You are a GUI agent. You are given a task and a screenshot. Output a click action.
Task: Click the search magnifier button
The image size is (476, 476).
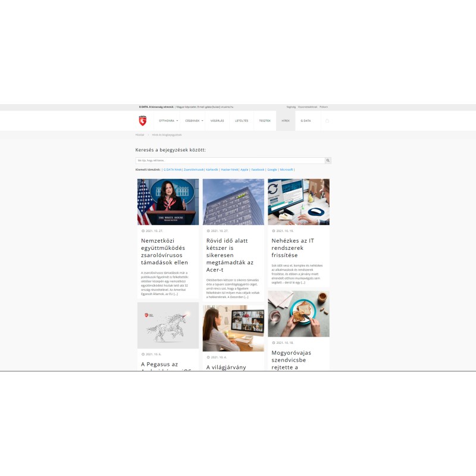[328, 161]
